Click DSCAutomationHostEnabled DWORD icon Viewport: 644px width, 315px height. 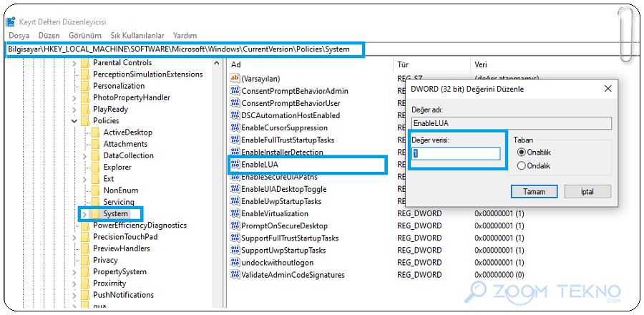coord(235,115)
